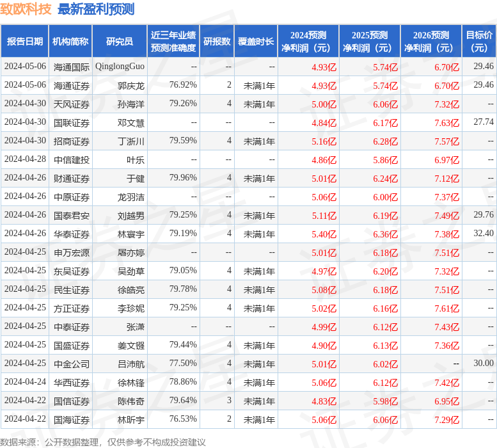The height and width of the screenshot is (448, 497).
Task: Select the 2024预测净利润 column header
Action: click(x=308, y=41)
